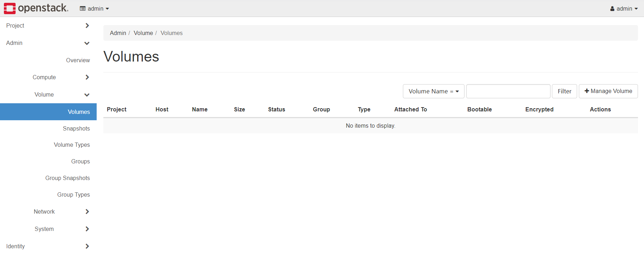Click the Status column header
Viewport: 644px width, 267px height.
277,109
